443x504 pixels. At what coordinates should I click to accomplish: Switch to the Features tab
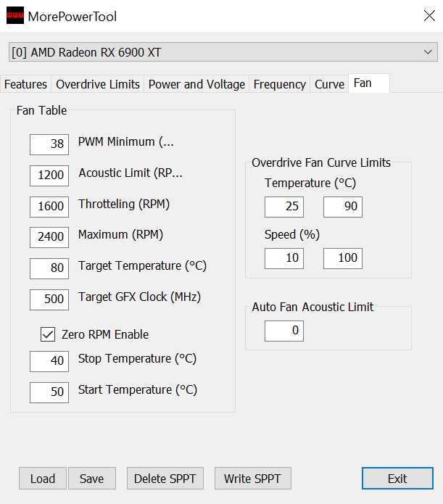pos(25,84)
